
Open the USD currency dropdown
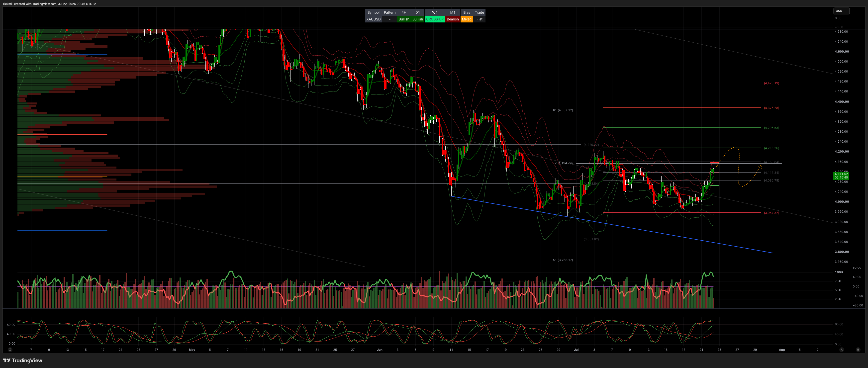(841, 11)
